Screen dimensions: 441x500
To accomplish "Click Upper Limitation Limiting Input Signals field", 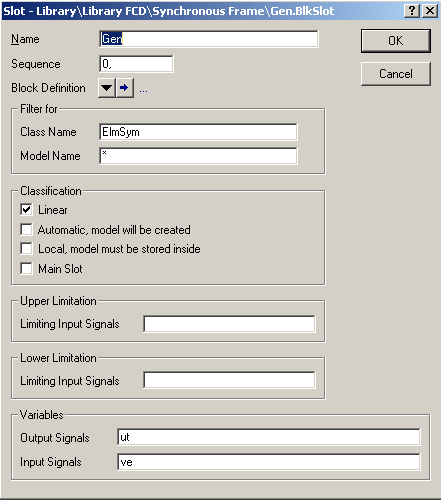I will [229, 324].
